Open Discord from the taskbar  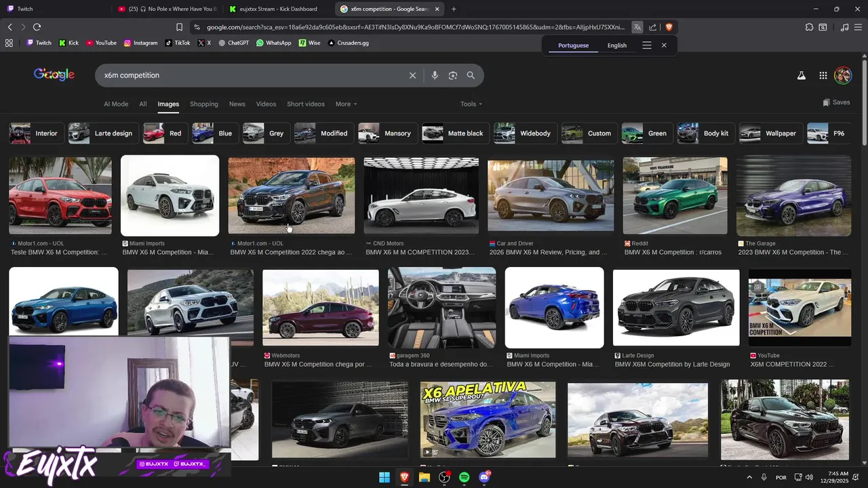tap(484, 477)
